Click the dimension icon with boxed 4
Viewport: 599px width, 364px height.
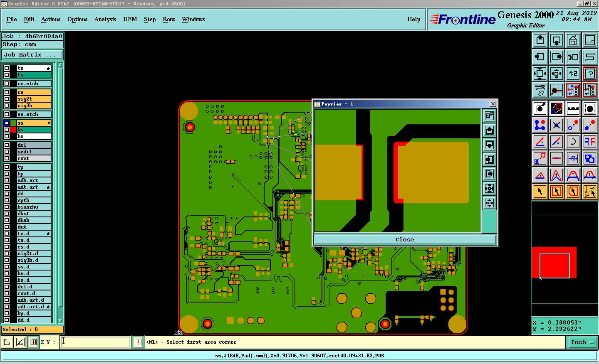point(573,158)
